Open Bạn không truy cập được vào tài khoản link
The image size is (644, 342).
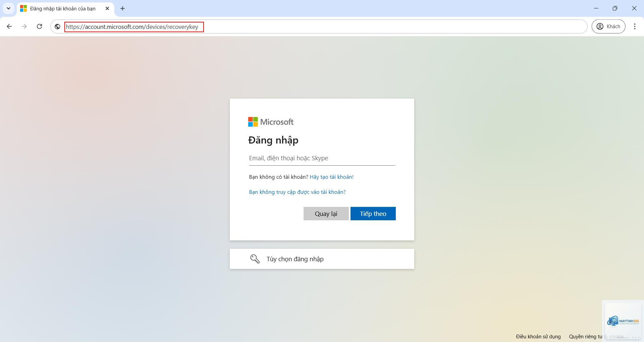[x=297, y=192]
